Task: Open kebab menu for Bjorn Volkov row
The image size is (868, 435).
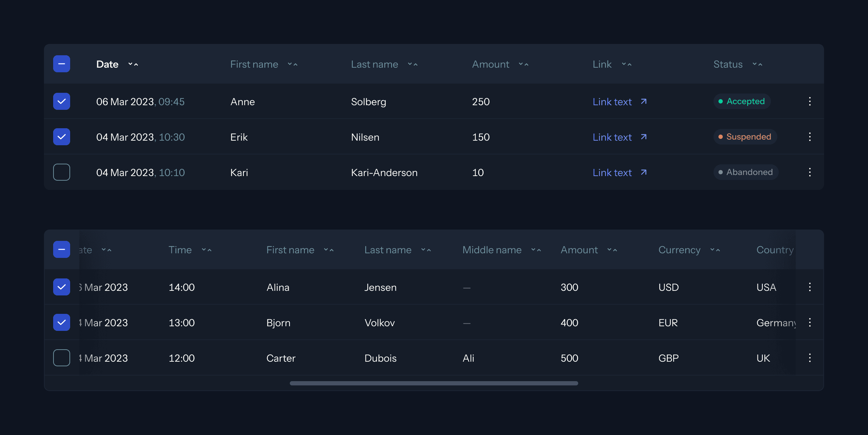Action: tap(810, 322)
